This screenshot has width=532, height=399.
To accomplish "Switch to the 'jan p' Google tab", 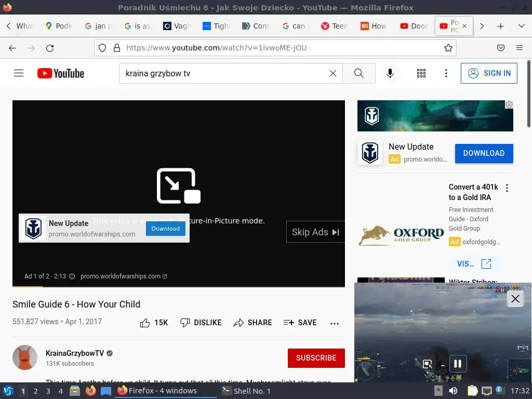I will coord(99,26).
